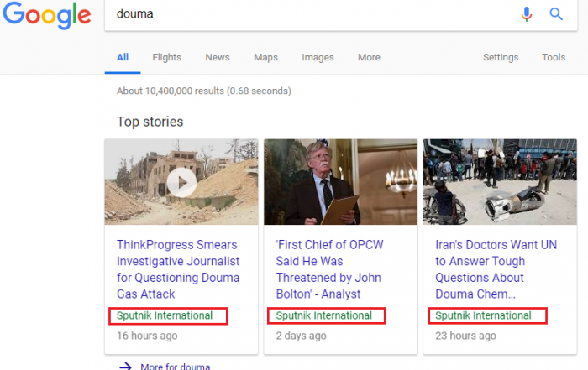The image size is (588, 370).
Task: Start voice search with the microphone icon
Action: tap(527, 14)
